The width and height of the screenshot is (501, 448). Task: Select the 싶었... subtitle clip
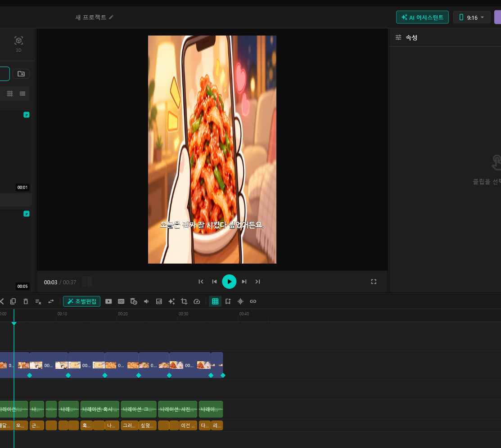148,426
